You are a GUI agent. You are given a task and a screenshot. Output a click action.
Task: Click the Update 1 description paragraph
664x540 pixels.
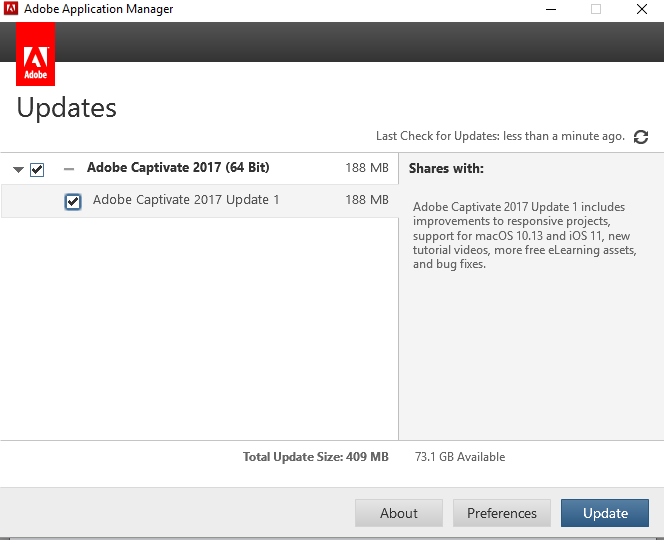(525, 235)
